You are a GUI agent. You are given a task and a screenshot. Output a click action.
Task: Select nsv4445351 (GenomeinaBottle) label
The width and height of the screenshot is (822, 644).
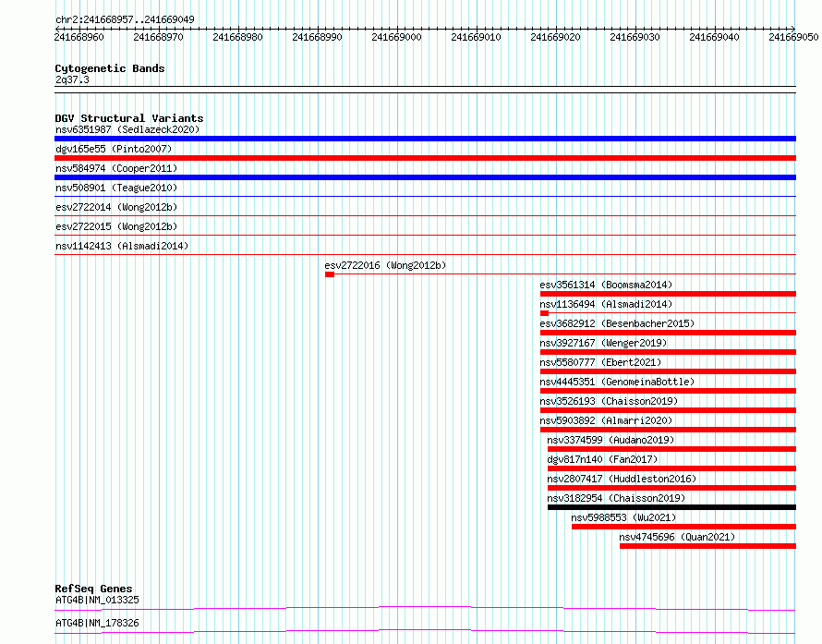click(617, 382)
